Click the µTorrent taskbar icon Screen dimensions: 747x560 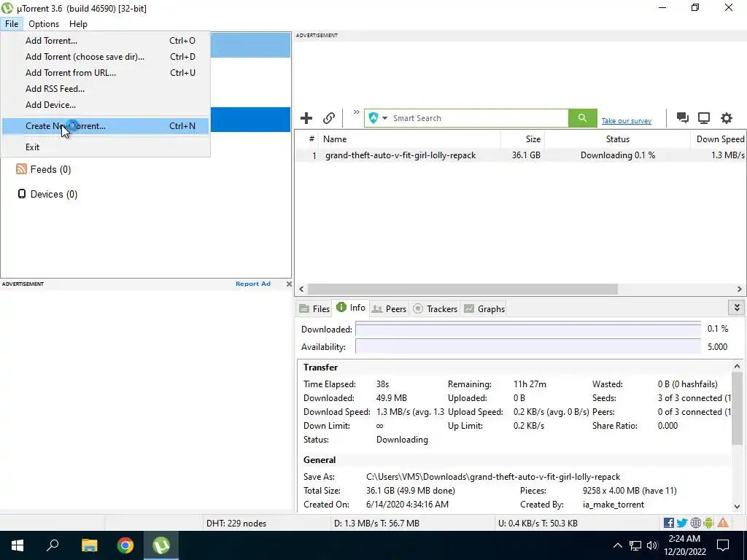tap(161, 545)
